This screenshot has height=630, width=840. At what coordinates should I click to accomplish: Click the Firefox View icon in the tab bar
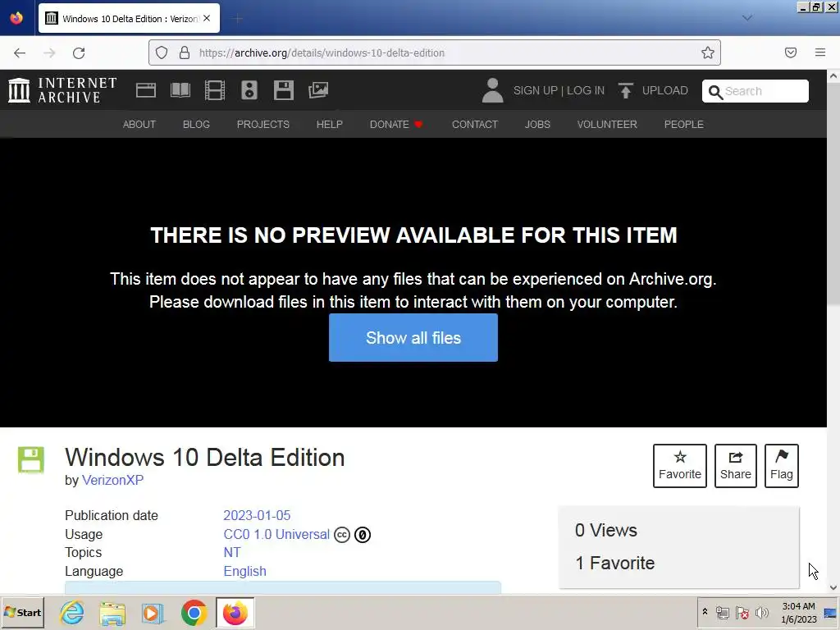coord(16,18)
